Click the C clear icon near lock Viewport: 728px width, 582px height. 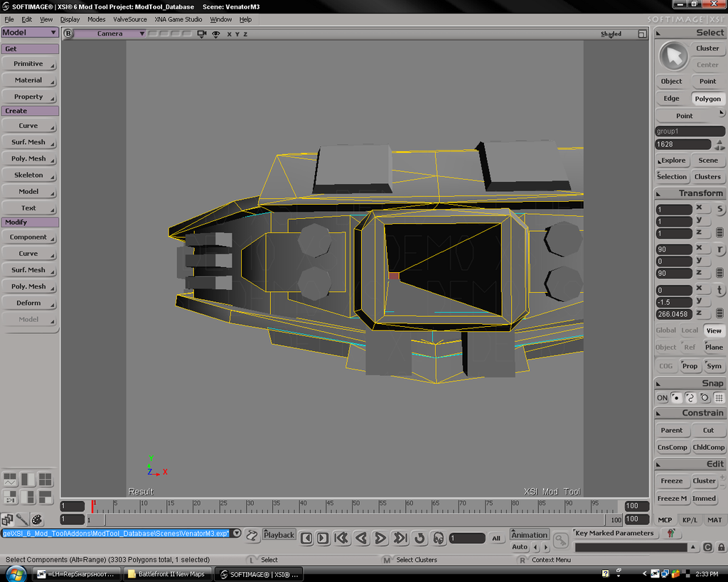(x=707, y=547)
